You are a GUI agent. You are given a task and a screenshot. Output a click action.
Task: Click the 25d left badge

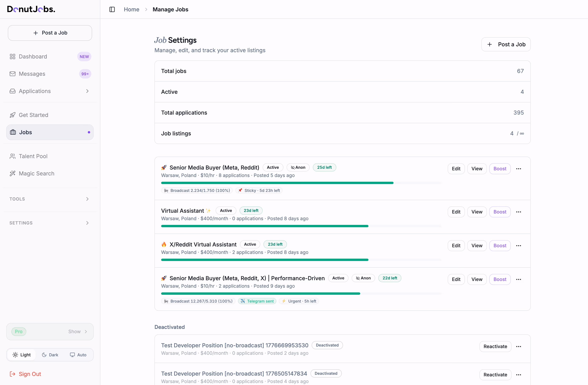324,167
